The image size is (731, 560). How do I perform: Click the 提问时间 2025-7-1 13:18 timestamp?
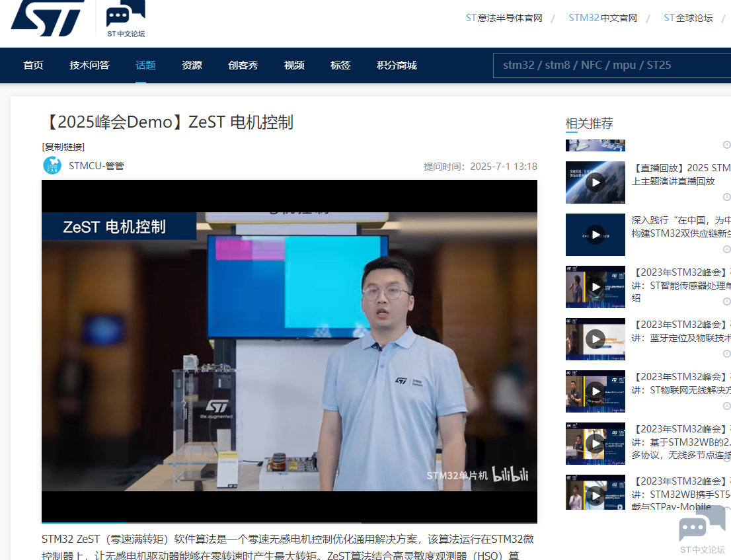481,167
